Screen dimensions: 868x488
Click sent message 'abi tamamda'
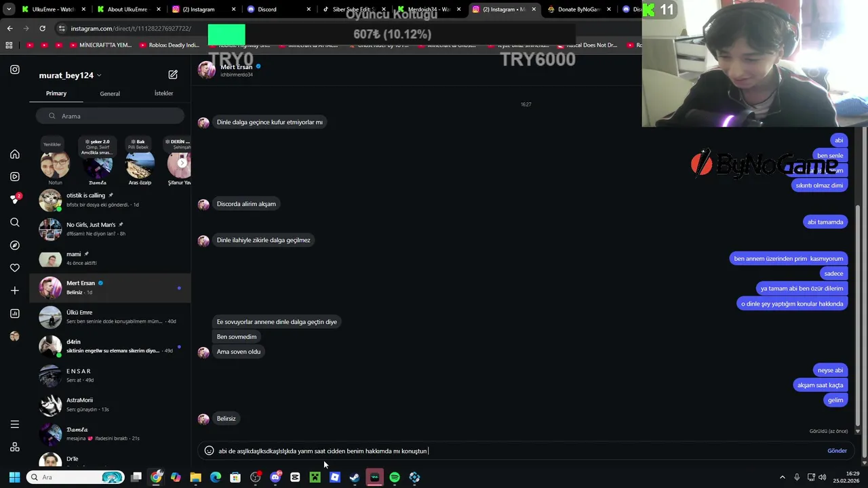pos(825,222)
